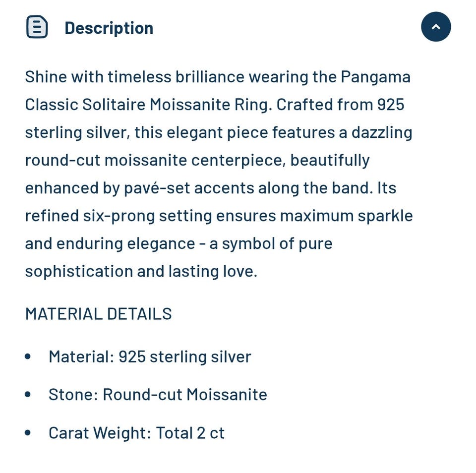Select the Carat Weight: Total 2 ct item
This screenshot has width=476, height=473.
(136, 433)
